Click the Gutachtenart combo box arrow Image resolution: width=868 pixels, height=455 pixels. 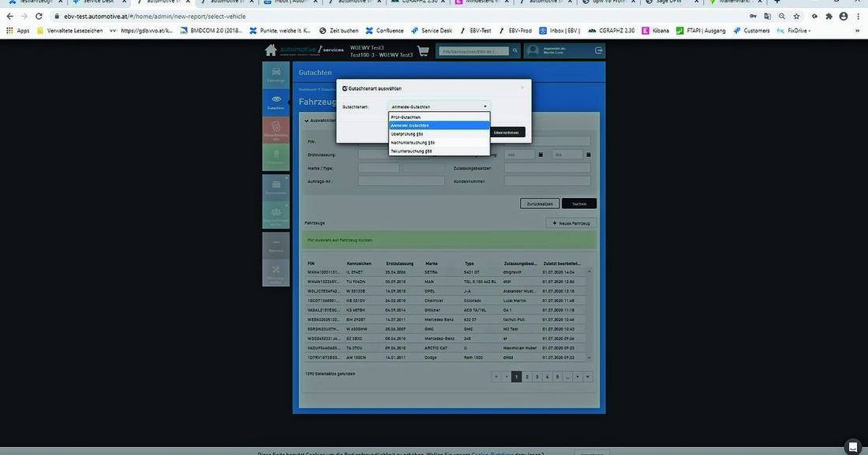point(485,106)
